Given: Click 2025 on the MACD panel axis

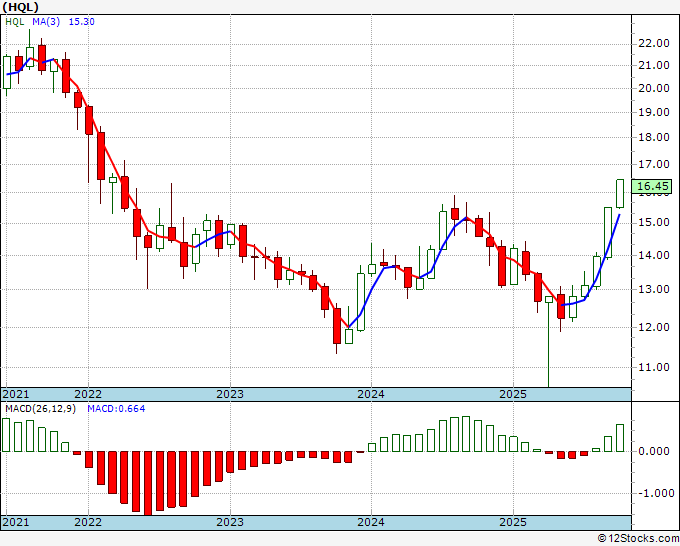Looking at the screenshot, I should (x=513, y=522).
